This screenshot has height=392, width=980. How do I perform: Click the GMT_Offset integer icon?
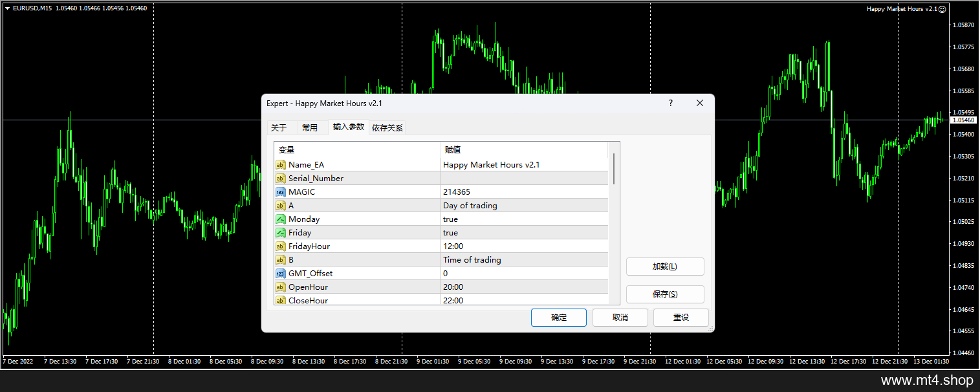(x=280, y=274)
